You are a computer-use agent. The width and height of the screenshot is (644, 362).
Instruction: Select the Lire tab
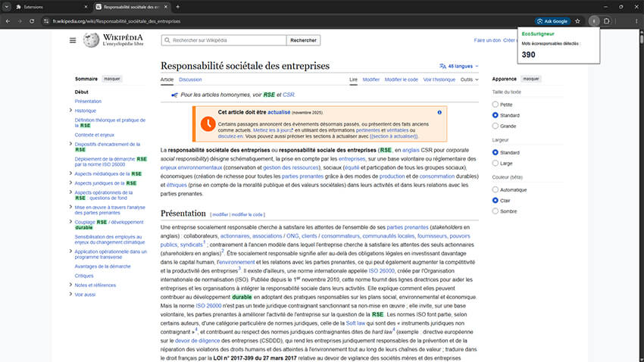[353, 80]
